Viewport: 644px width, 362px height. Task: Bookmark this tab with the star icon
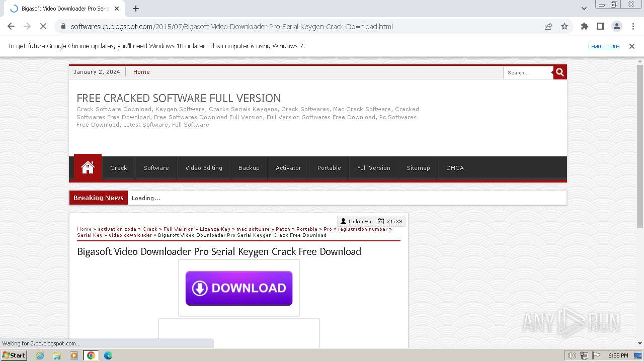565,27
